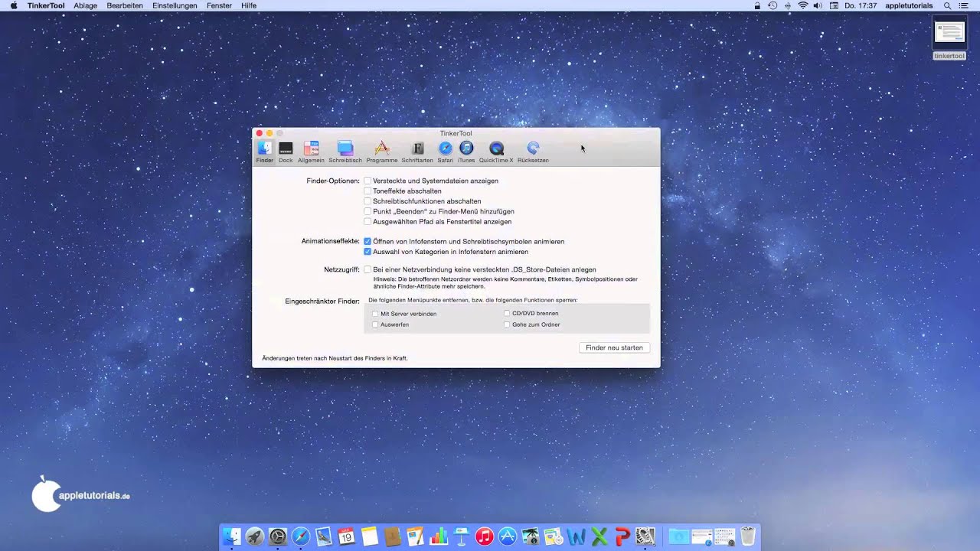Click the volume icon in menu bar
The width and height of the screenshot is (980, 551).
tap(818, 5)
